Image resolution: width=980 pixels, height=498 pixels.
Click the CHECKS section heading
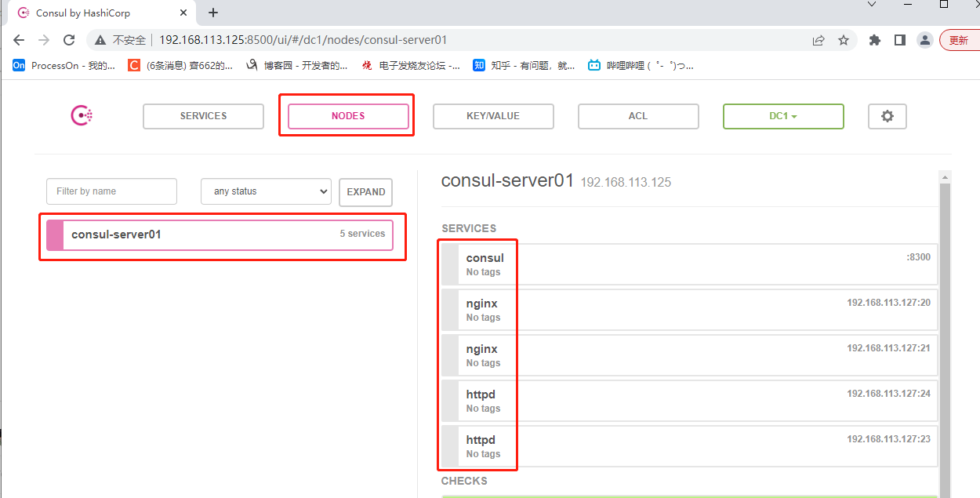[464, 481]
